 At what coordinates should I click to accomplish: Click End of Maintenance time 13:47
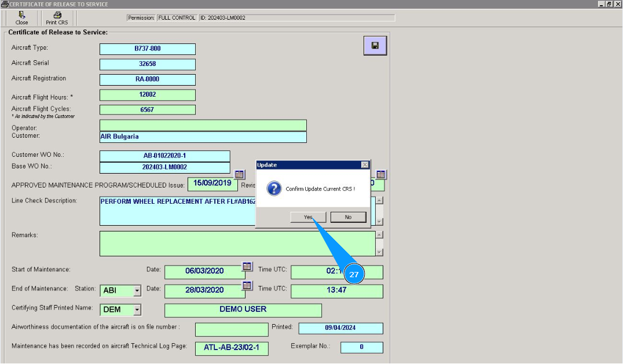(337, 291)
